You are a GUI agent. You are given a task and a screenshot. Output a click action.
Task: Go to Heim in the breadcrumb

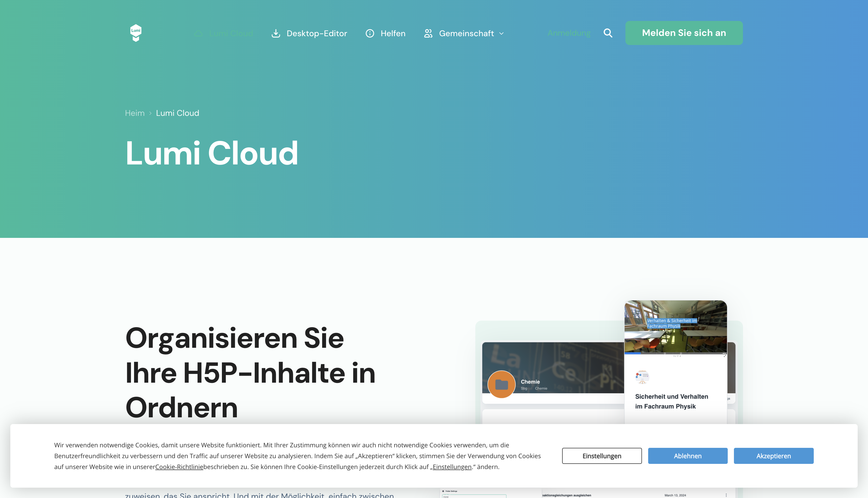[x=135, y=113]
